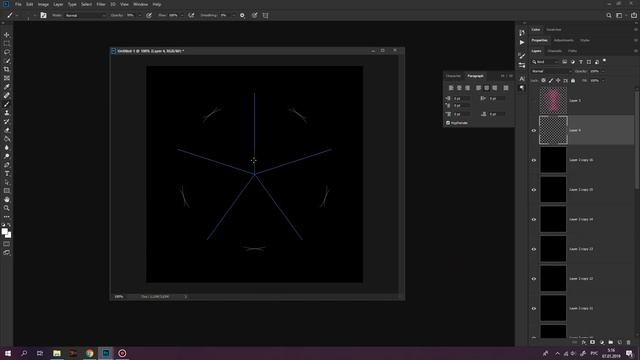The height and width of the screenshot is (360, 640).
Task: Select the Hand tool
Action: point(7,200)
